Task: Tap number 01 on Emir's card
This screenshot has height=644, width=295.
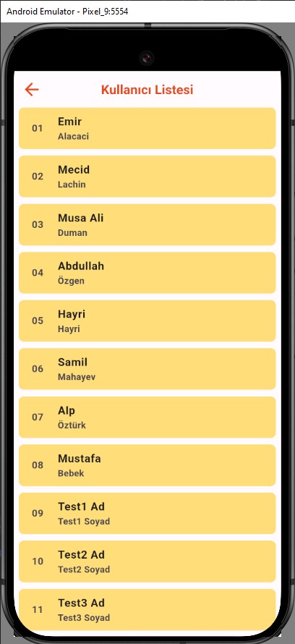Action: point(38,128)
